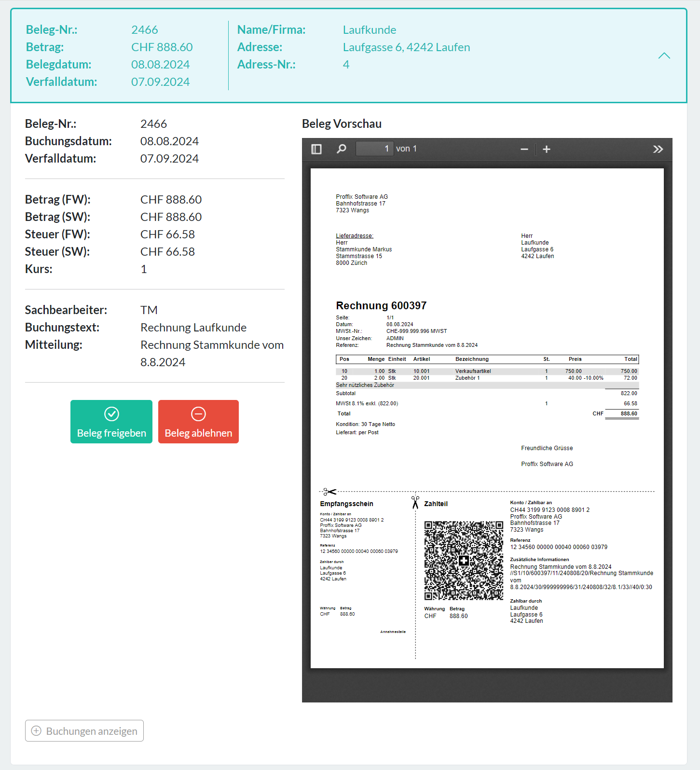The image size is (700, 770).
Task: Click the QR code on the invoice preview
Action: [x=464, y=561]
